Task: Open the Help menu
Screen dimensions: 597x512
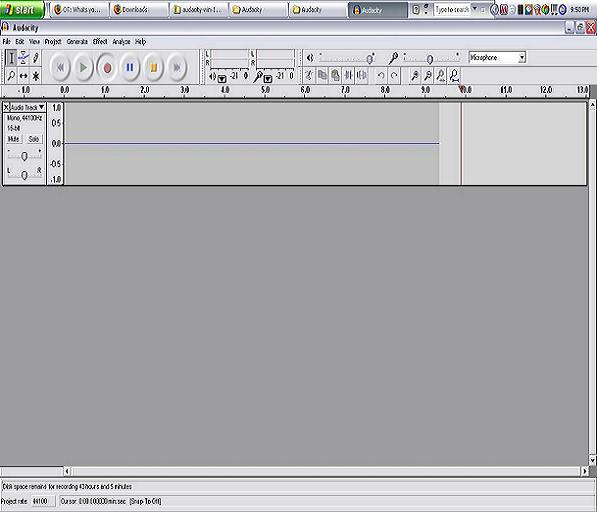Action: (140, 41)
